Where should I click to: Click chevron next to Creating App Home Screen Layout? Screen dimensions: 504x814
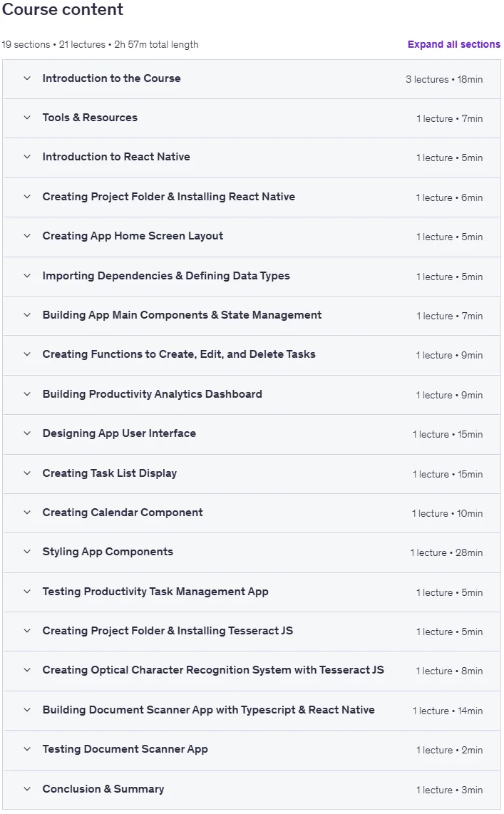[x=27, y=236]
